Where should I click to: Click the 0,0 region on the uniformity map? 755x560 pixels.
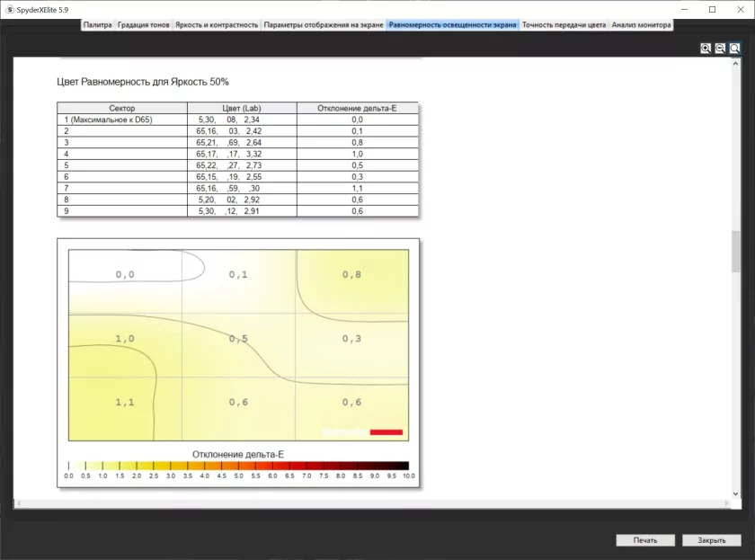[x=125, y=274]
